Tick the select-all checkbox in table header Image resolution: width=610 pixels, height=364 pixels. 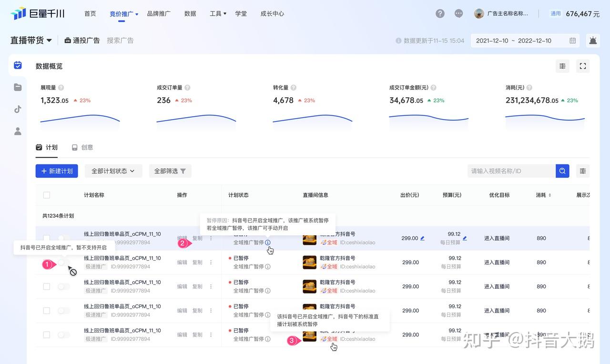[x=47, y=195]
